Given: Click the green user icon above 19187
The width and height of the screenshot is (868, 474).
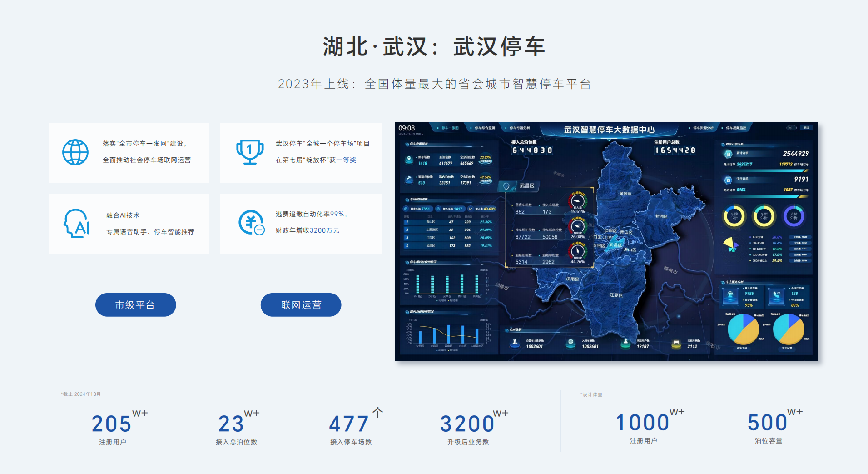Looking at the screenshot, I should pos(626,343).
